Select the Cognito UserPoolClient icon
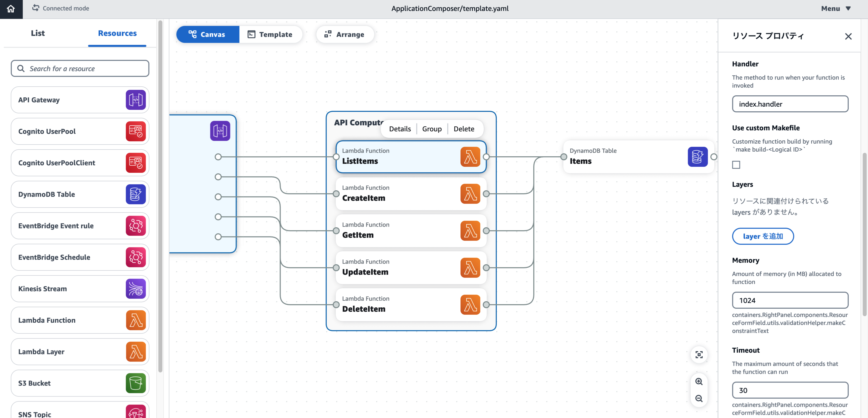 coord(136,163)
